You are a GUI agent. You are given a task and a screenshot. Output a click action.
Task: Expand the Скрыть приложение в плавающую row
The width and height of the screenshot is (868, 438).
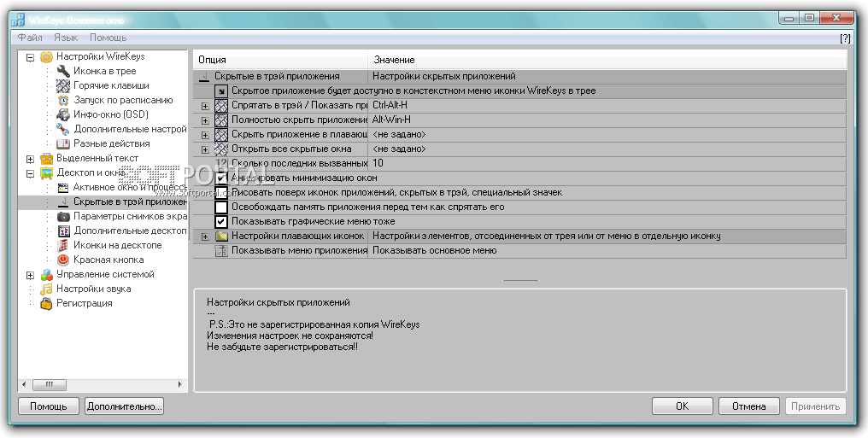pos(205,135)
